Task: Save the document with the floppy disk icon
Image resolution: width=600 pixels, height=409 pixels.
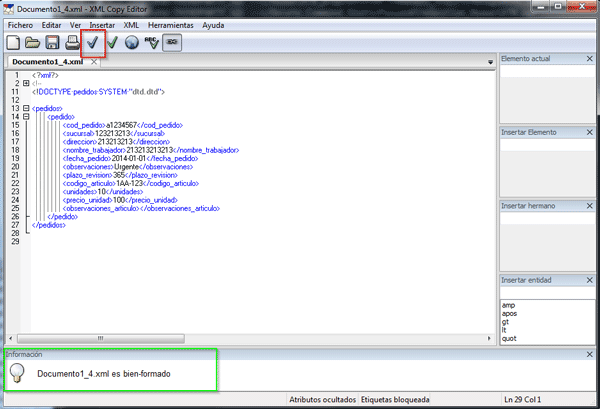Action: click(52, 43)
